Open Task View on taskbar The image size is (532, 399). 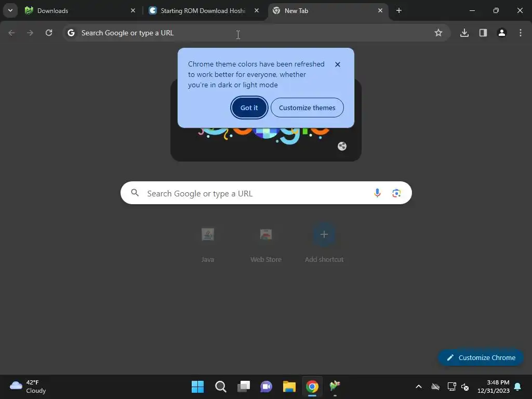(x=244, y=387)
